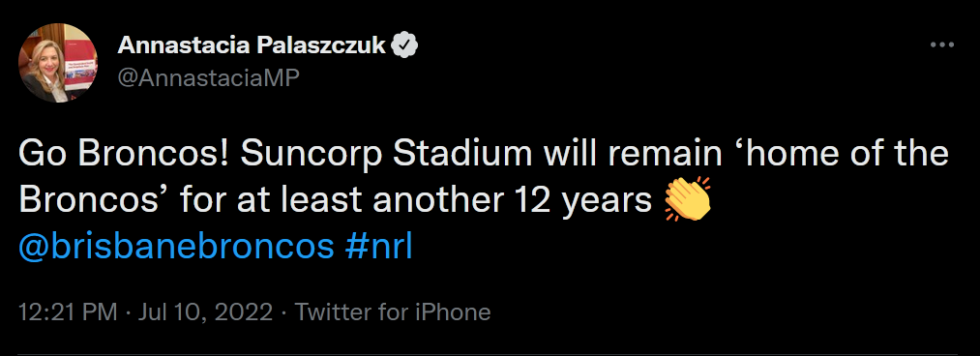The height and width of the screenshot is (356, 980).
Task: Click the 12:21 PM time in timestamp
Action: tap(68, 311)
